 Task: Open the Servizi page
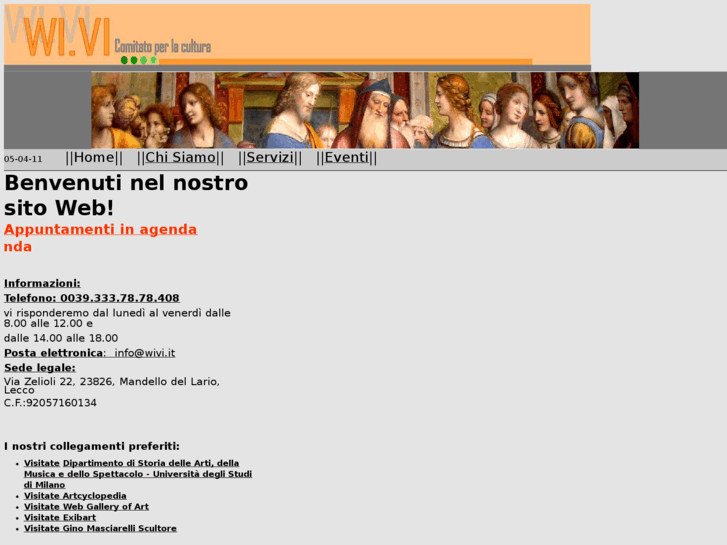[270, 158]
